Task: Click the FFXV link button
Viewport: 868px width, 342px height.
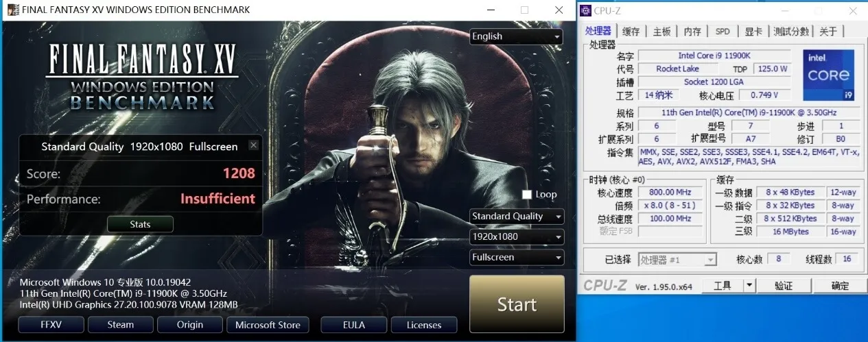Action: point(51,325)
